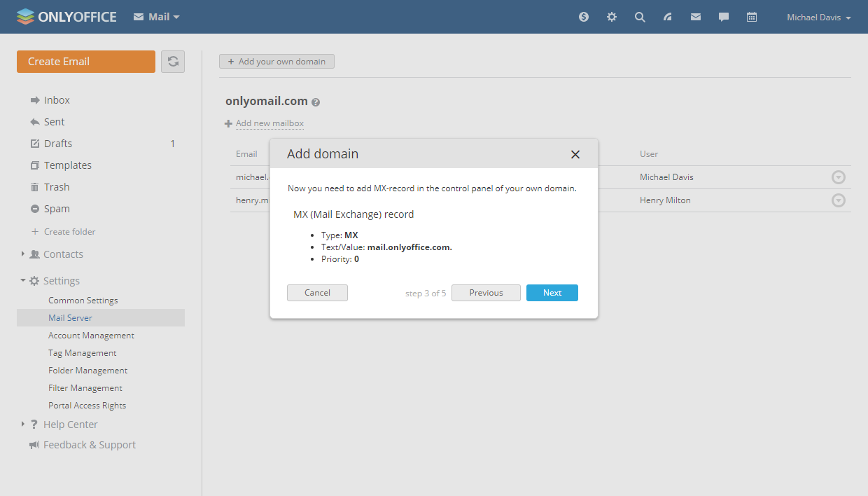The image size is (868, 496).
Task: Open the mail envelope icon in header
Action: click(x=696, y=17)
